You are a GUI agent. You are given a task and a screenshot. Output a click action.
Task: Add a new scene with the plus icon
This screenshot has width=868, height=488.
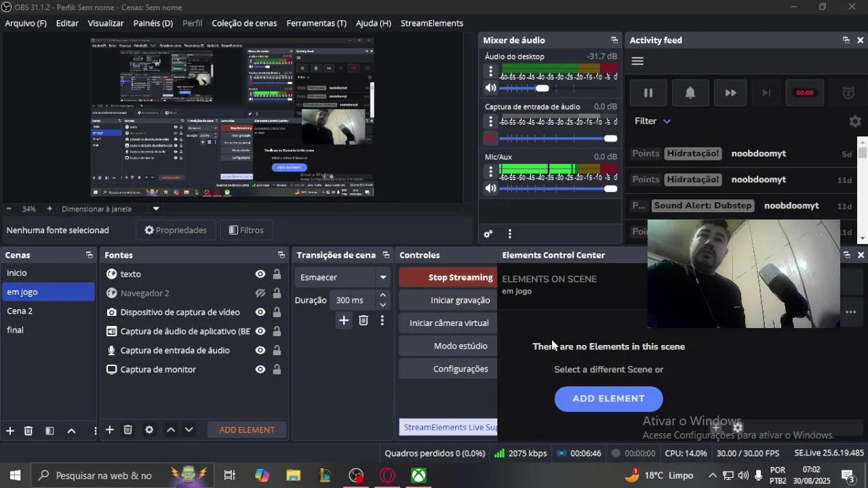point(10,430)
